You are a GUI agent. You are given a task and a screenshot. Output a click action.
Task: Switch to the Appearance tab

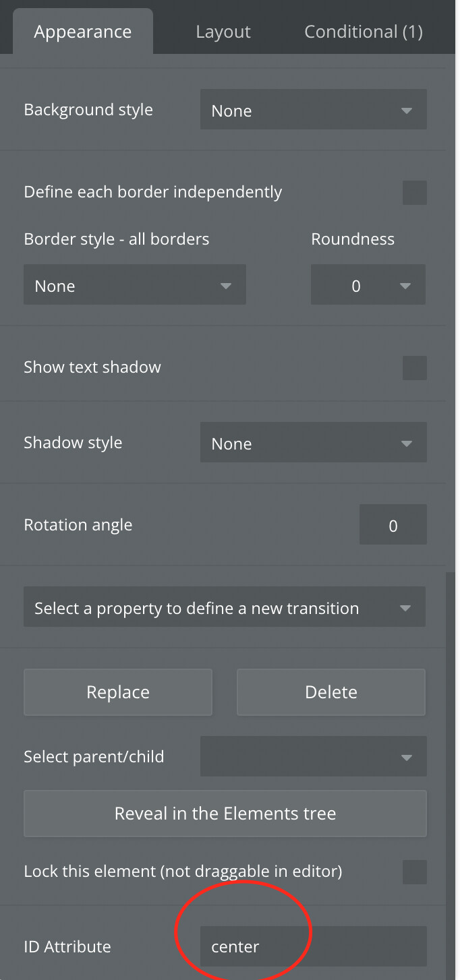pos(83,32)
